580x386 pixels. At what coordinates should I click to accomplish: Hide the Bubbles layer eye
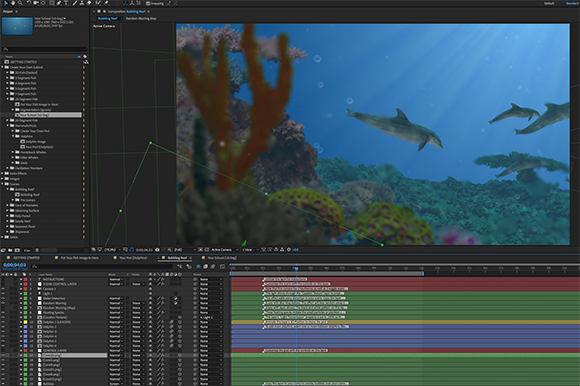click(3, 384)
